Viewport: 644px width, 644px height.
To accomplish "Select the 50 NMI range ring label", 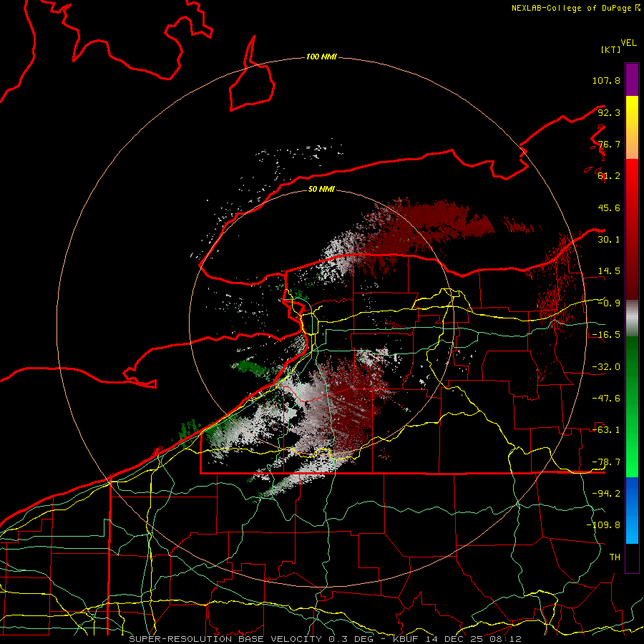I will pos(321,189).
